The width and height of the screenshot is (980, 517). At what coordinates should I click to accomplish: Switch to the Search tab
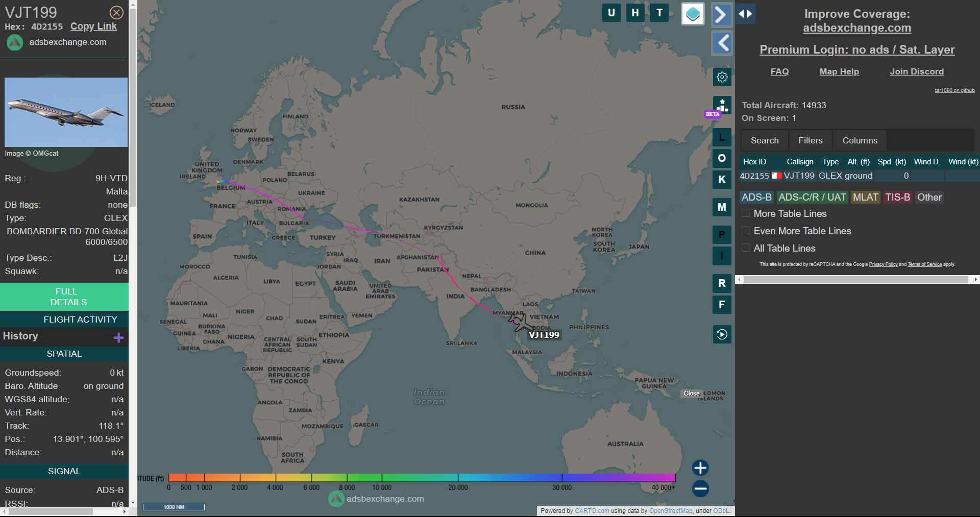(x=765, y=140)
